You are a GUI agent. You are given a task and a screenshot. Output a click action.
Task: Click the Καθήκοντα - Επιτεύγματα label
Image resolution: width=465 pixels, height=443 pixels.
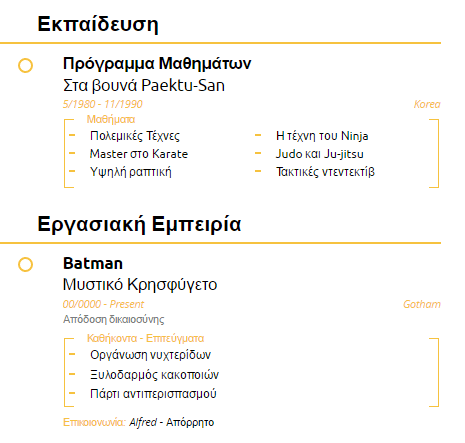click(145, 338)
